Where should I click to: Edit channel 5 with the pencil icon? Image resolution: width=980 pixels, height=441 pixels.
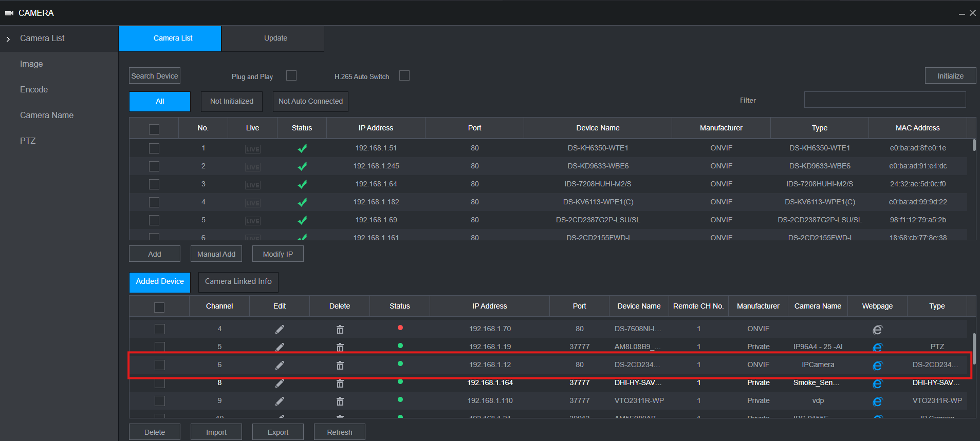click(280, 347)
